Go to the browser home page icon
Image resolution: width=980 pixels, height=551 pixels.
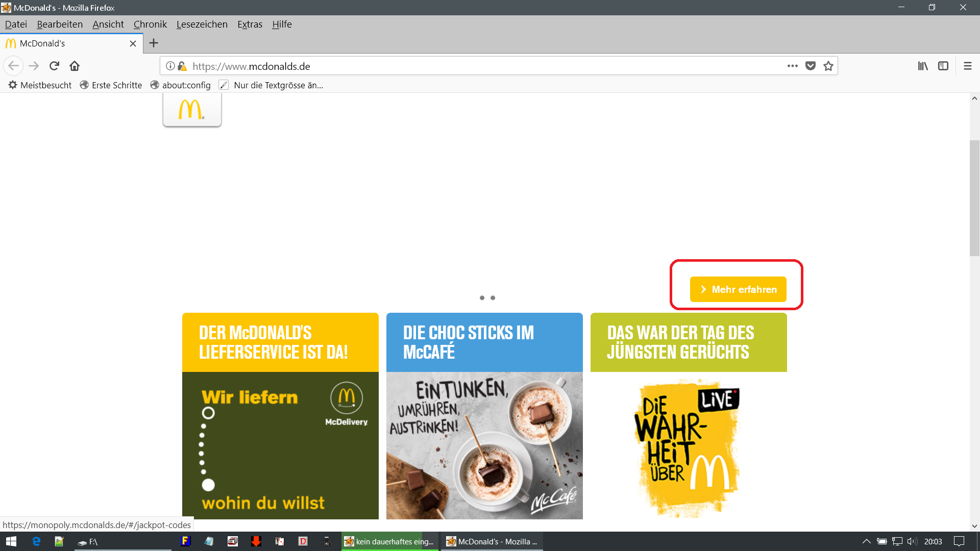(75, 66)
